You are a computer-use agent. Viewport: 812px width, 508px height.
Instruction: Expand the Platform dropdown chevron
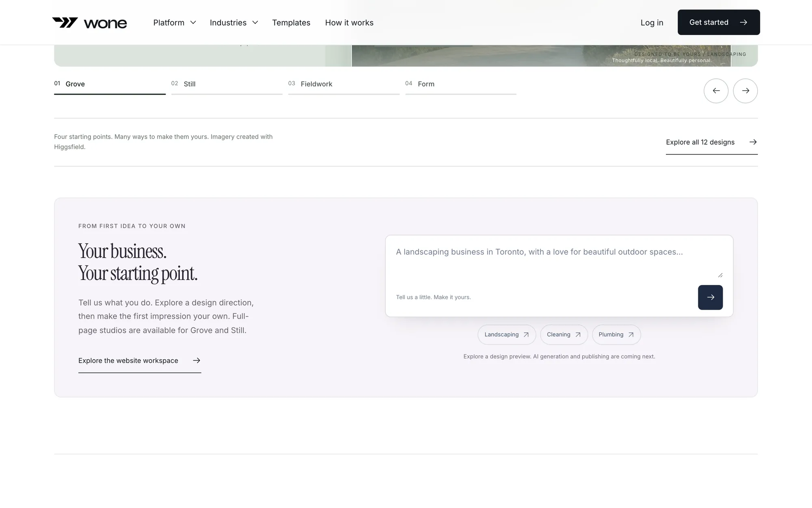tap(193, 23)
